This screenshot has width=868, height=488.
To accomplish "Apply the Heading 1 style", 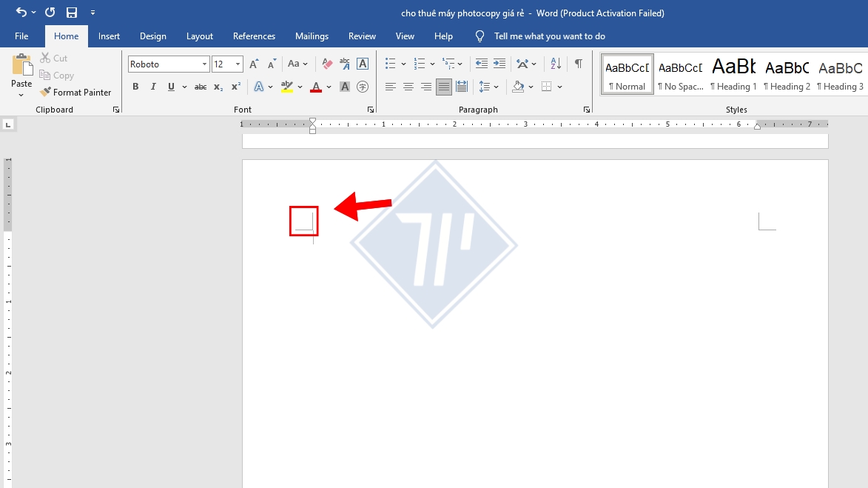I will tap(733, 74).
